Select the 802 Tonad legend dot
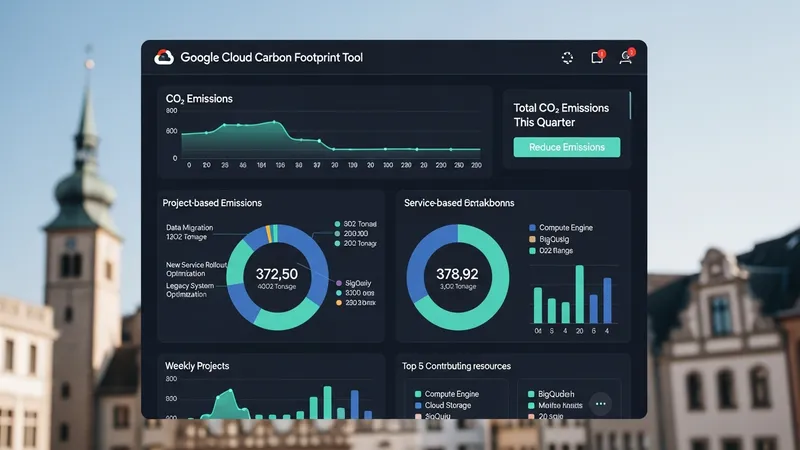800x450 pixels. coord(337,224)
